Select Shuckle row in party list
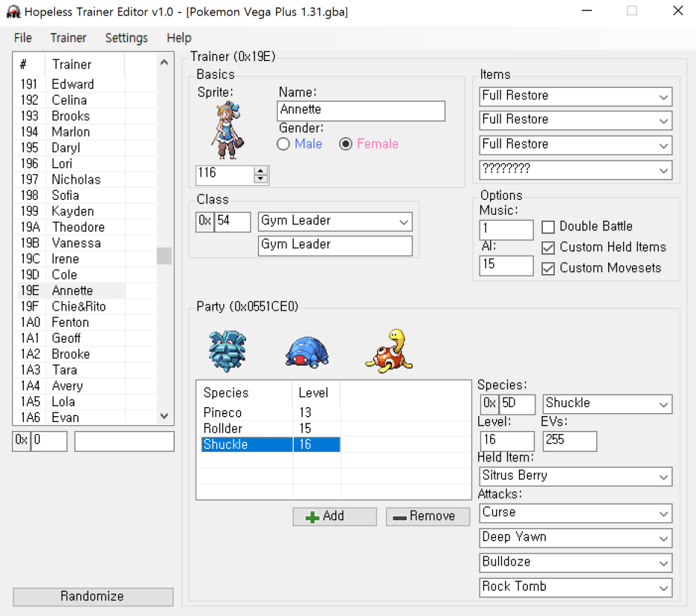 click(271, 444)
